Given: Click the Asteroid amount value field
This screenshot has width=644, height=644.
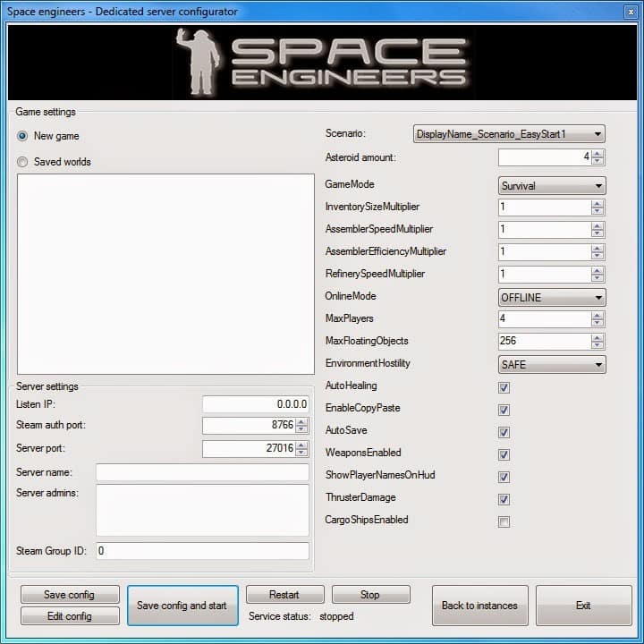Looking at the screenshot, I should pos(545,157).
